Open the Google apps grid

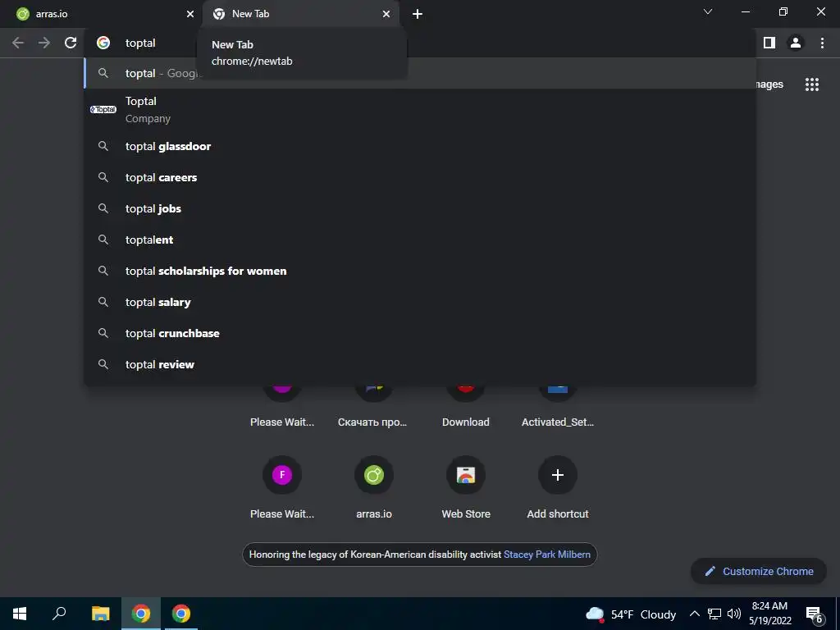coord(812,84)
